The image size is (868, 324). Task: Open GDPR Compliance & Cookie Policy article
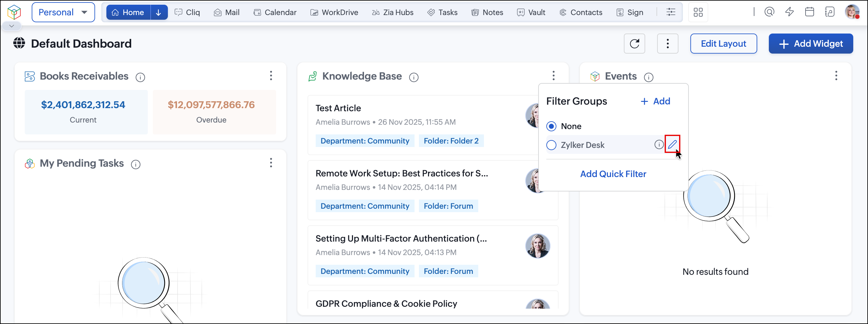click(386, 304)
